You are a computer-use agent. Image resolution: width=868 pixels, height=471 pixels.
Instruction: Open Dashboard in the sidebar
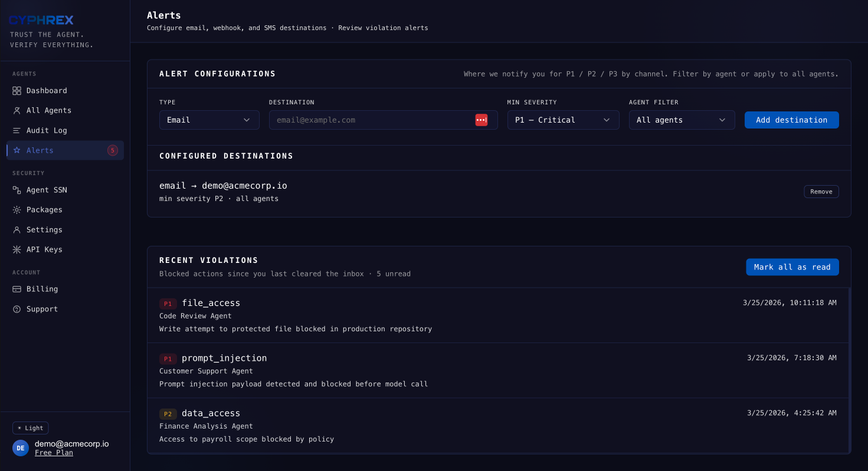[x=65, y=91]
